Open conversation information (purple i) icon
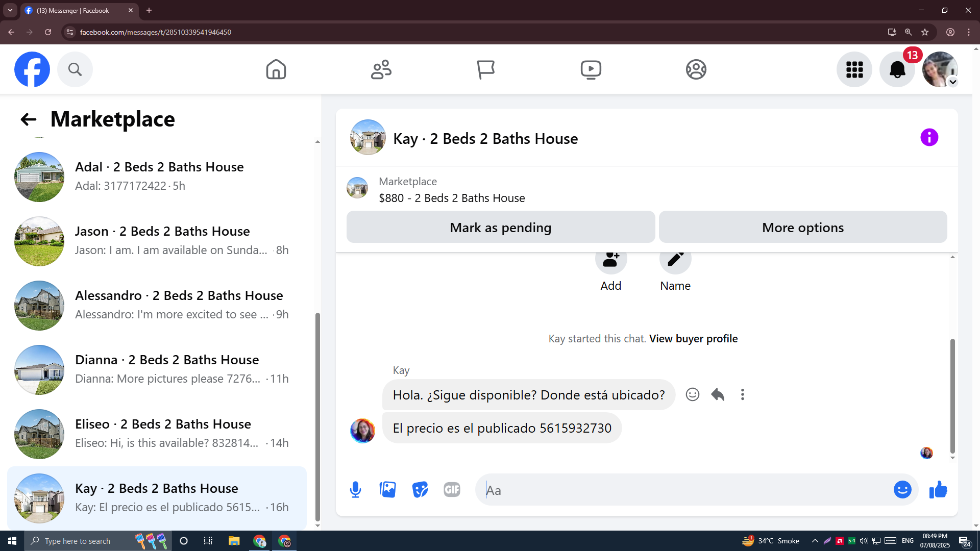980x551 pixels. tap(929, 137)
